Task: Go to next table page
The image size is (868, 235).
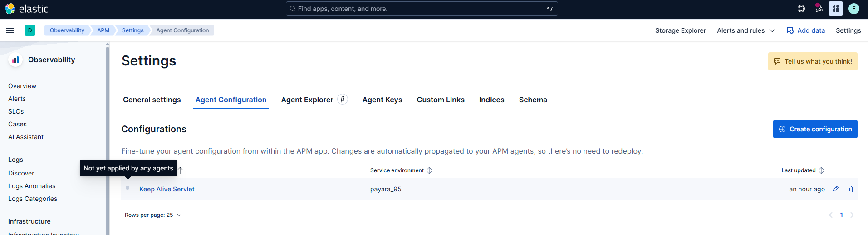Action: tap(852, 215)
